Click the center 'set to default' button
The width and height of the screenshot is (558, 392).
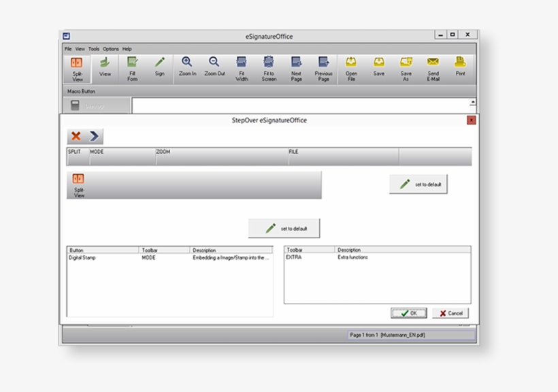284,229
